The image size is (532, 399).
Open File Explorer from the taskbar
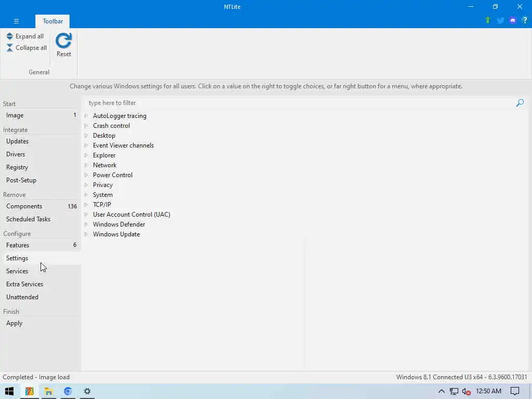click(x=48, y=391)
